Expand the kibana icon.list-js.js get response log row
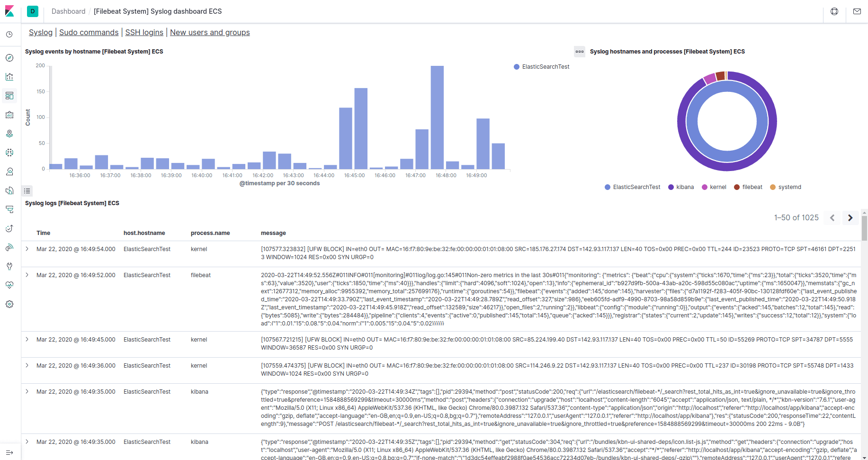This screenshot has width=868, height=460. click(27, 442)
